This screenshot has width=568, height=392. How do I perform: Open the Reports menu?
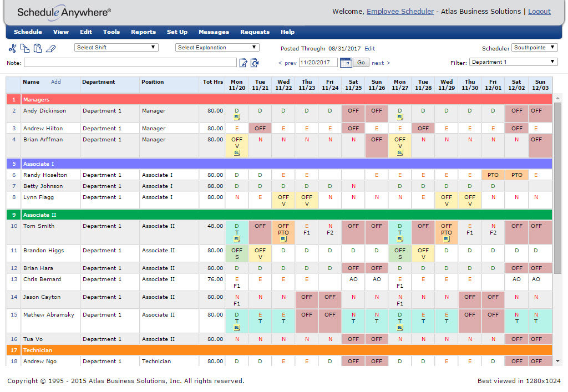coord(143,32)
